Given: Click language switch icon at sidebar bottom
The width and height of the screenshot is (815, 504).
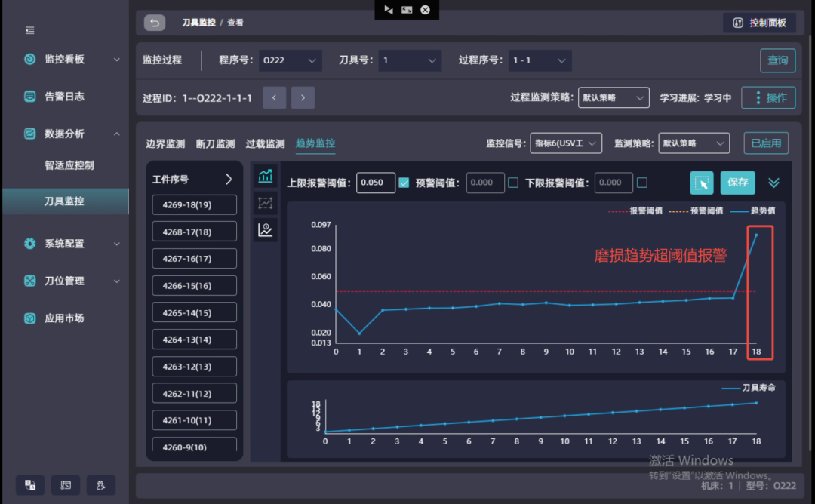Looking at the screenshot, I should click(x=30, y=485).
